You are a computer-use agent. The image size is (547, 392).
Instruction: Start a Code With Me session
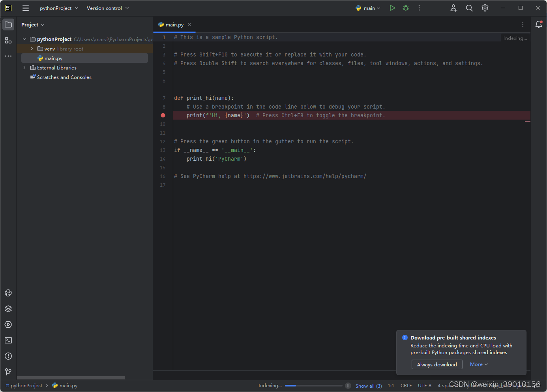tap(453, 8)
